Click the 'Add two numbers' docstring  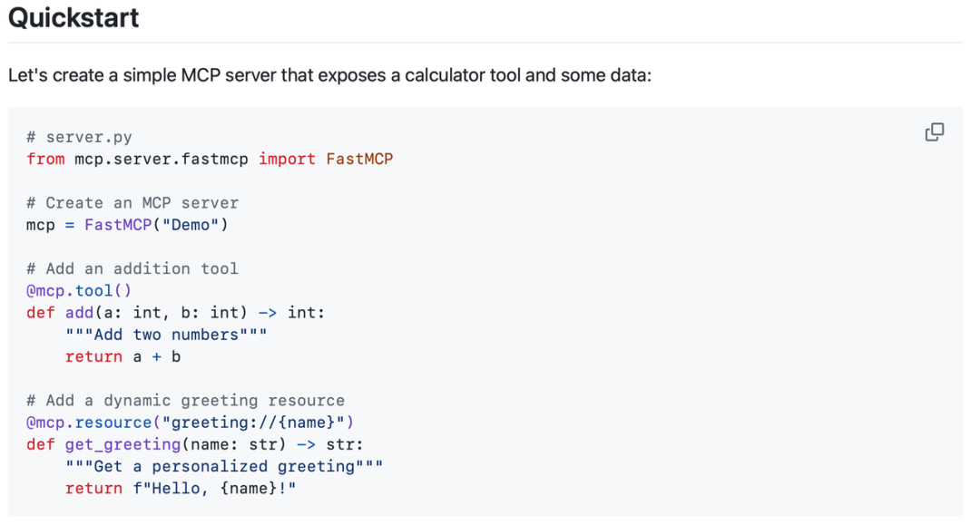tap(166, 335)
